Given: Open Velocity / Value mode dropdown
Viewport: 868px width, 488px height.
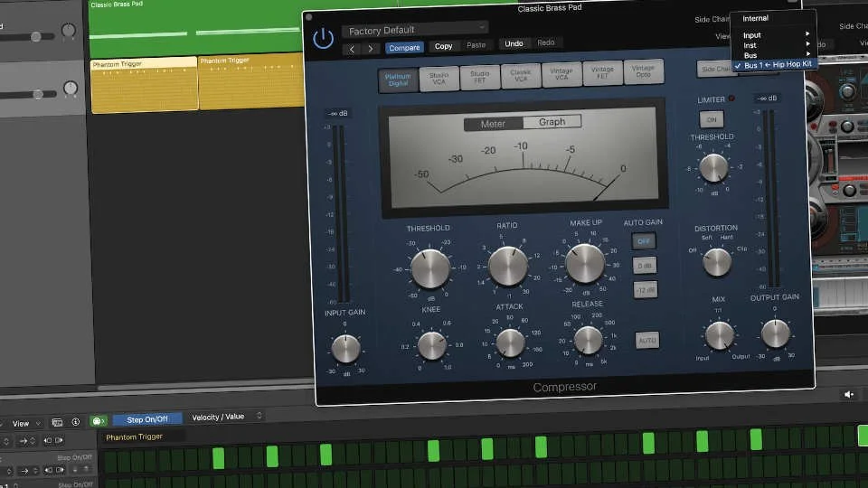Looking at the screenshot, I should click(x=226, y=417).
